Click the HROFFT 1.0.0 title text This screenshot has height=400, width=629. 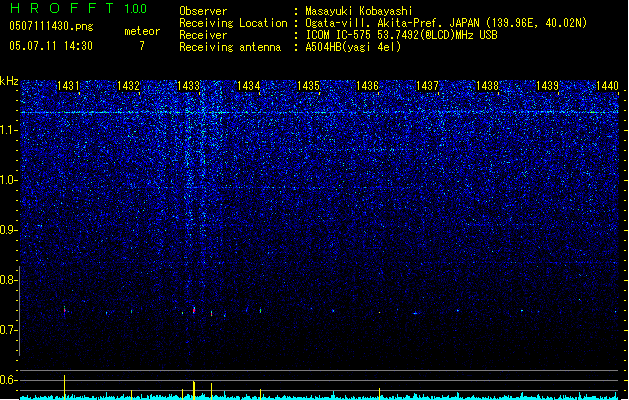click(x=78, y=8)
